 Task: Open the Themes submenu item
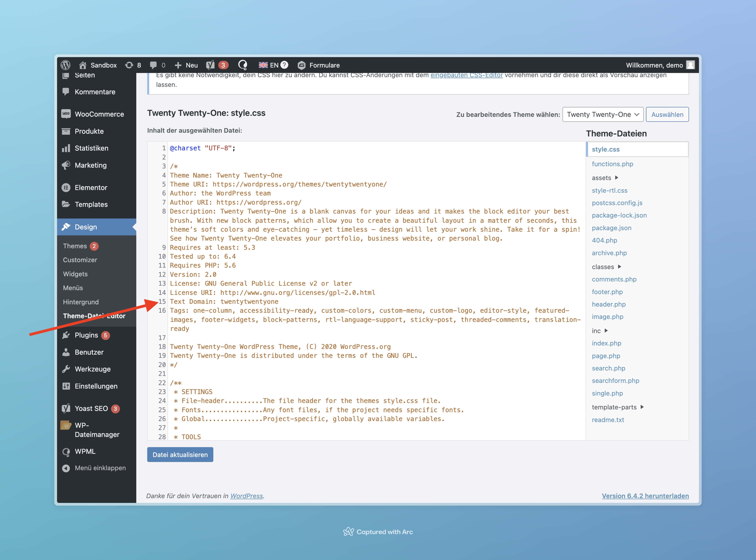[75, 246]
